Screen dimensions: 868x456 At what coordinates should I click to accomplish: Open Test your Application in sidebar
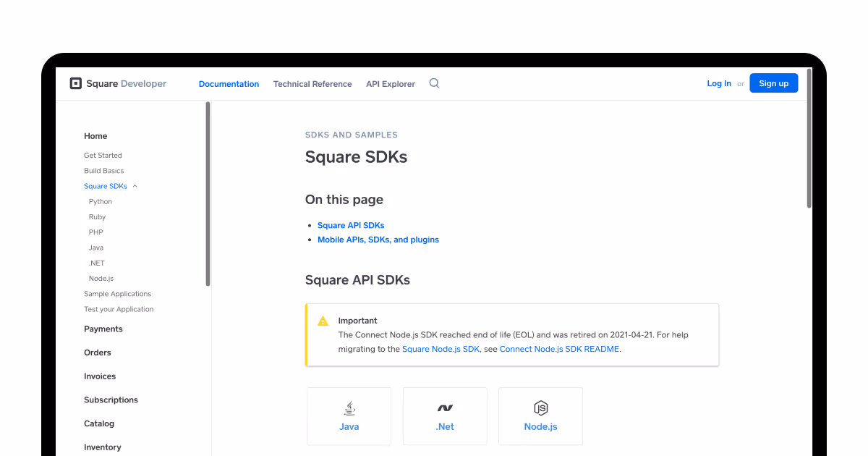coord(119,309)
